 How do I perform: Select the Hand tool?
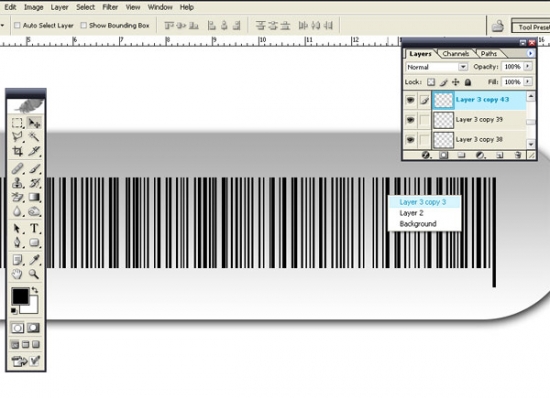[17, 274]
